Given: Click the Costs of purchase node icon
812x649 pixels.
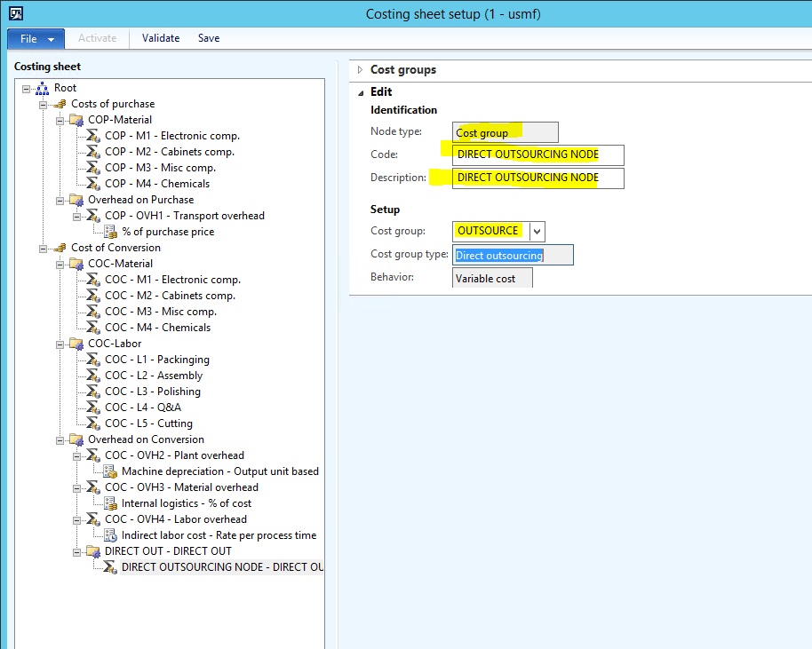Looking at the screenshot, I should pyautogui.click(x=59, y=104).
